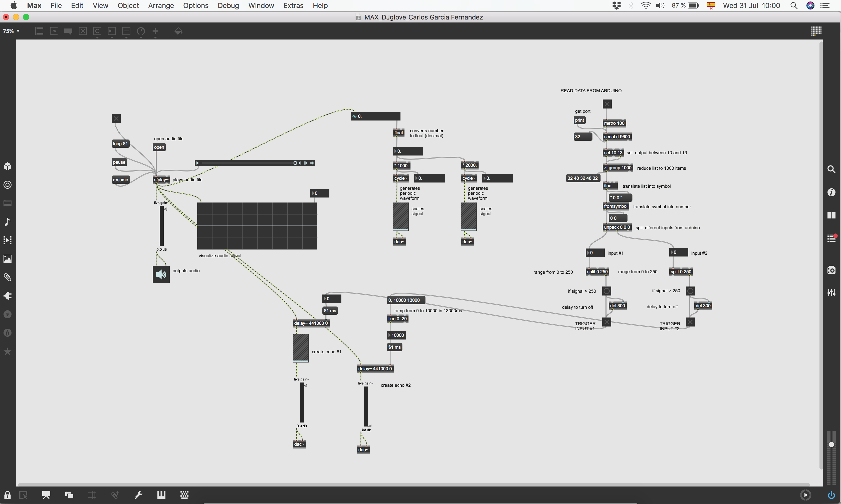Open the Arrange menu
This screenshot has height=504, width=841.
click(161, 5)
